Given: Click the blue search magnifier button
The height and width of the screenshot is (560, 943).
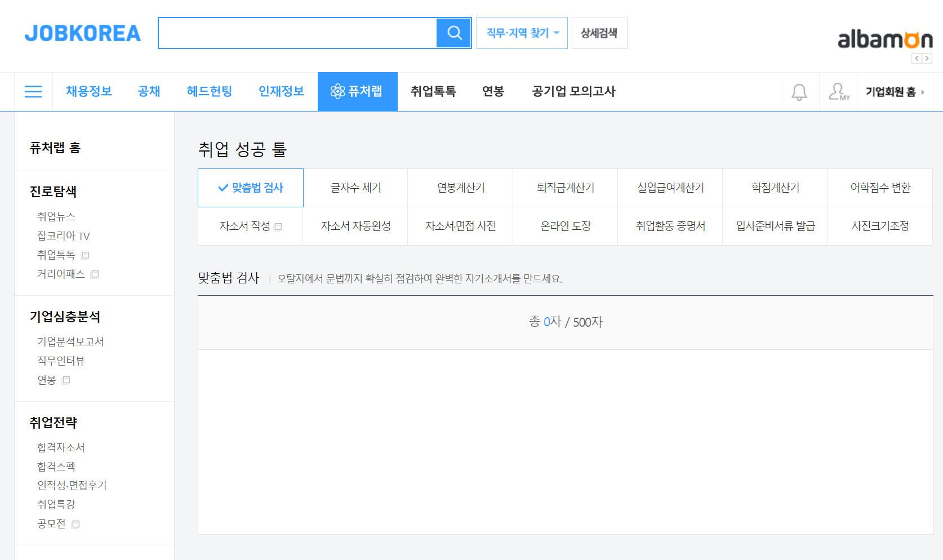Looking at the screenshot, I should [453, 33].
